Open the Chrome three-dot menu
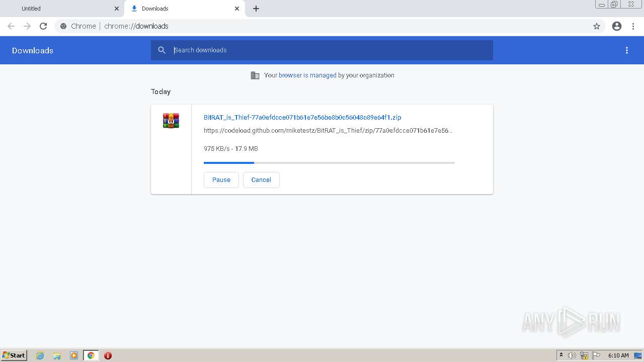644x362 pixels. [x=633, y=26]
